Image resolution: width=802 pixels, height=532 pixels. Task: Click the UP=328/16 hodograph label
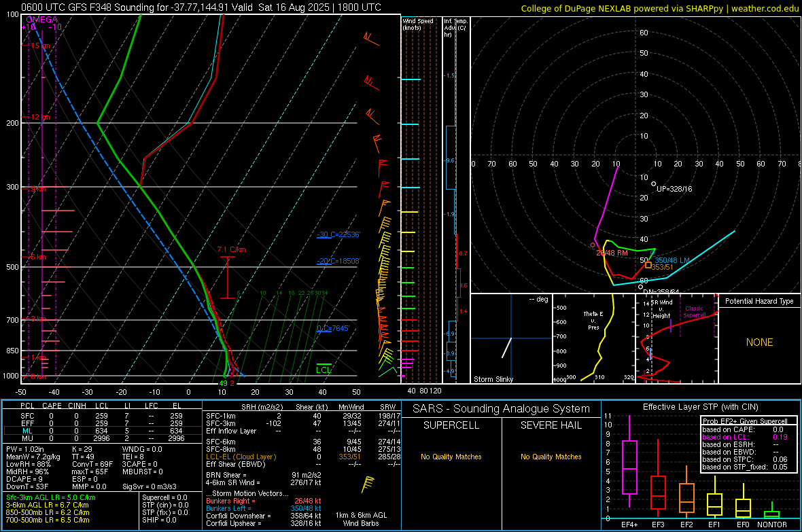point(674,190)
